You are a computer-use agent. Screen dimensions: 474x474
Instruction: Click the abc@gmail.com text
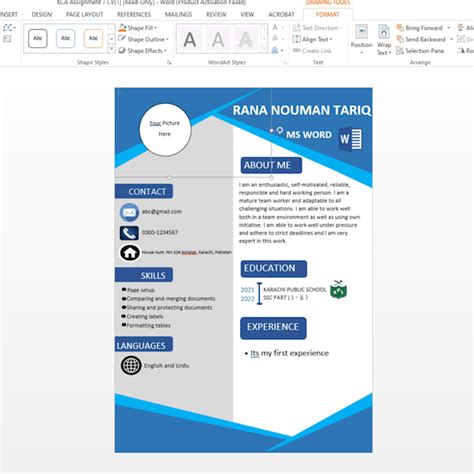(162, 211)
